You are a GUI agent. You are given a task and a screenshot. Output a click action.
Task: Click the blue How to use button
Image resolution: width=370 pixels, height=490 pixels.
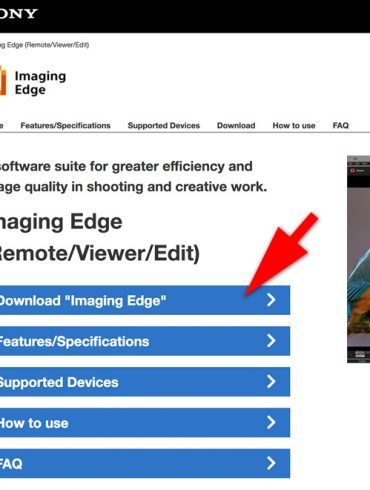(145, 423)
